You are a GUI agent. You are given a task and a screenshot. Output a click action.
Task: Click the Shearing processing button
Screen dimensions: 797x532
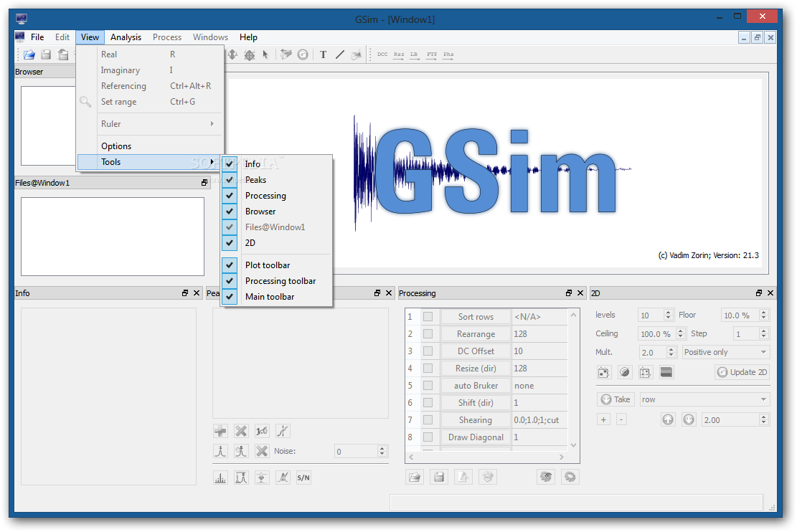(x=476, y=419)
